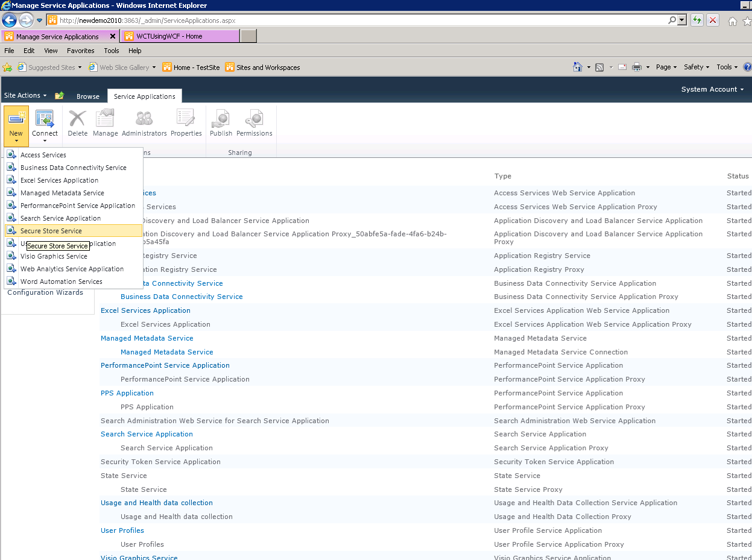Select the Service Applications ribbon tab

tap(144, 96)
